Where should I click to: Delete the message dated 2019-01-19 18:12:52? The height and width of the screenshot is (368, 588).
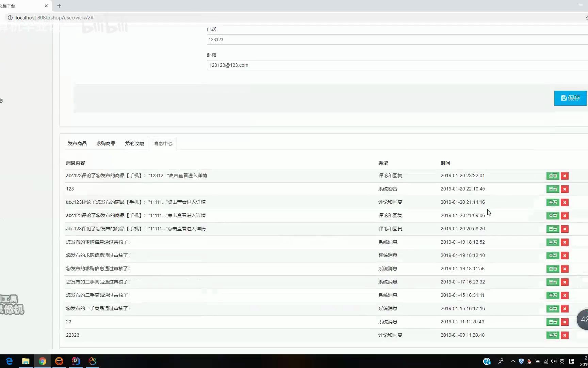(x=565, y=242)
